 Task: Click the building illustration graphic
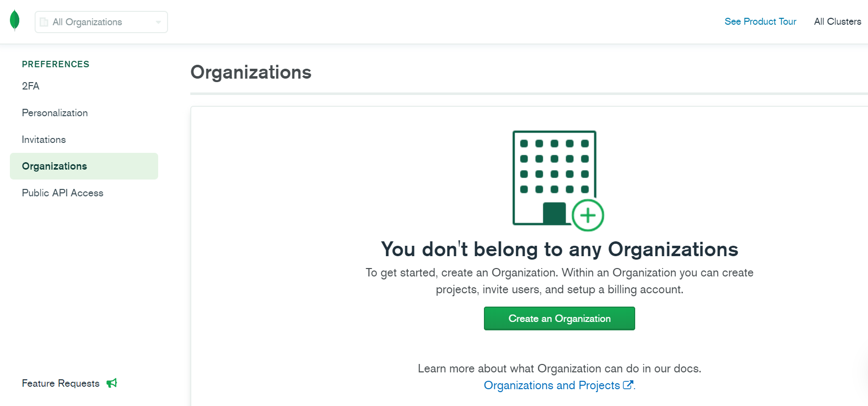[x=554, y=178]
